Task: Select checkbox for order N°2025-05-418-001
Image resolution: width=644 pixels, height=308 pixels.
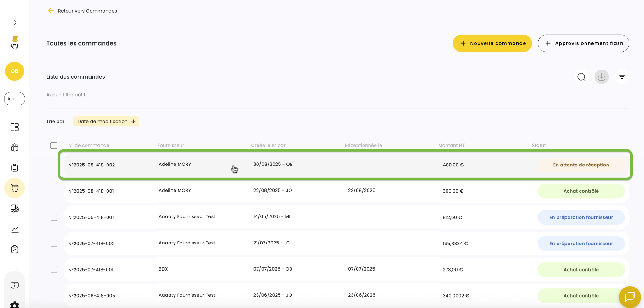Action: coord(54,217)
